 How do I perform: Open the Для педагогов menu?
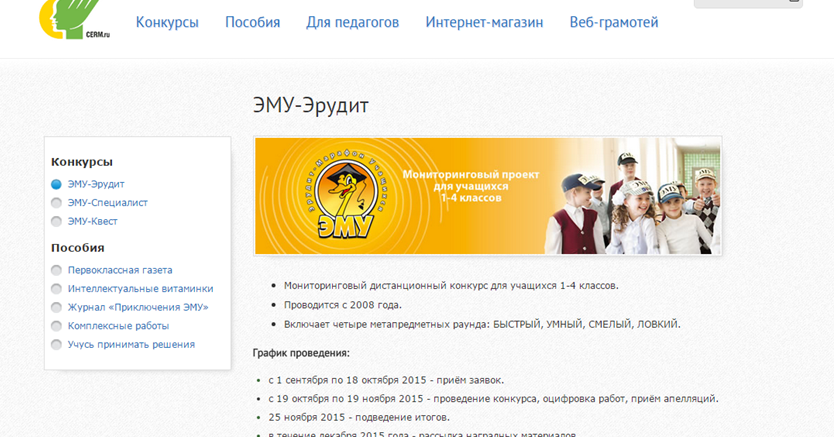[353, 22]
